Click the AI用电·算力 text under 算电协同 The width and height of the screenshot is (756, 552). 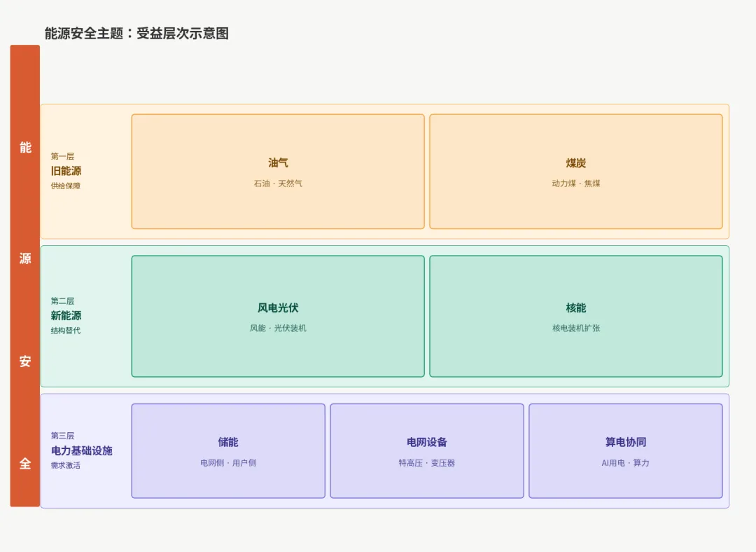[625, 463]
